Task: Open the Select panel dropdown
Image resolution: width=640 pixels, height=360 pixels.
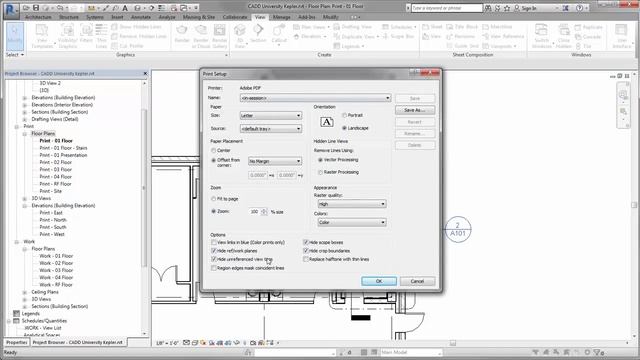Action: coord(15,55)
